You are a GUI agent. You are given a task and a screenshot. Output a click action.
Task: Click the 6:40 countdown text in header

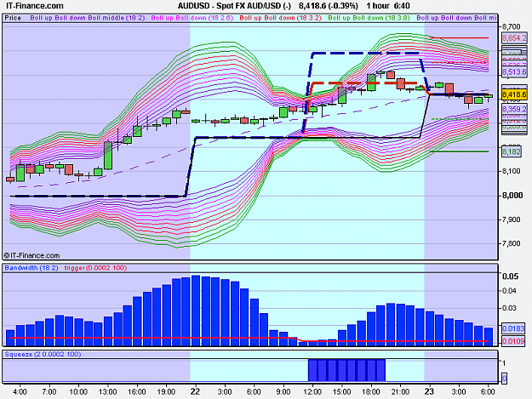click(x=402, y=6)
